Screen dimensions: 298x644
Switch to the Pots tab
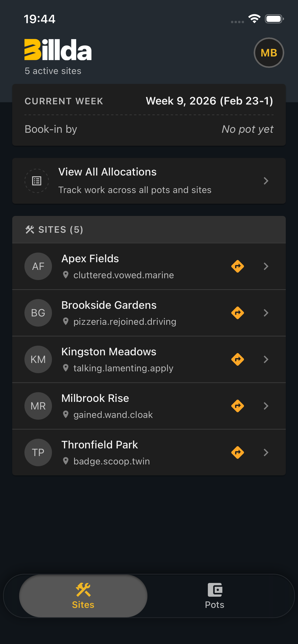(214, 596)
